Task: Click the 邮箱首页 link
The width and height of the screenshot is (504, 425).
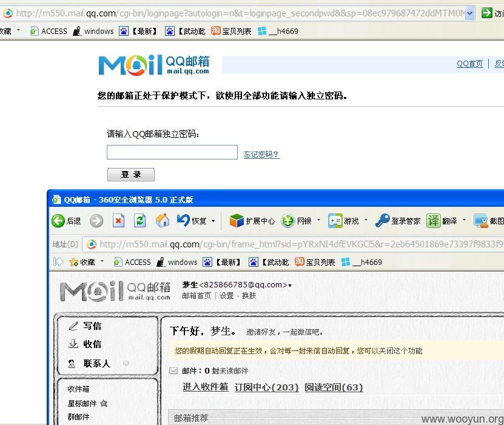Action: click(x=197, y=295)
